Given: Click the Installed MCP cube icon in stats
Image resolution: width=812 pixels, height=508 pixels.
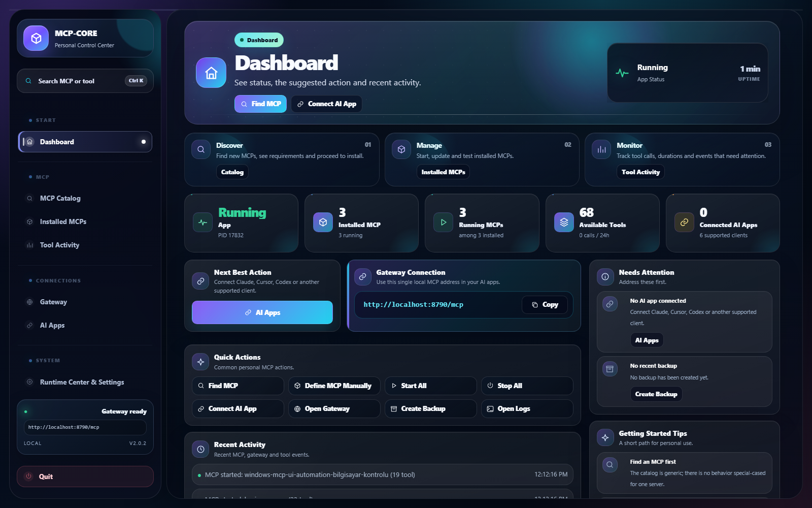Looking at the screenshot, I should [323, 222].
